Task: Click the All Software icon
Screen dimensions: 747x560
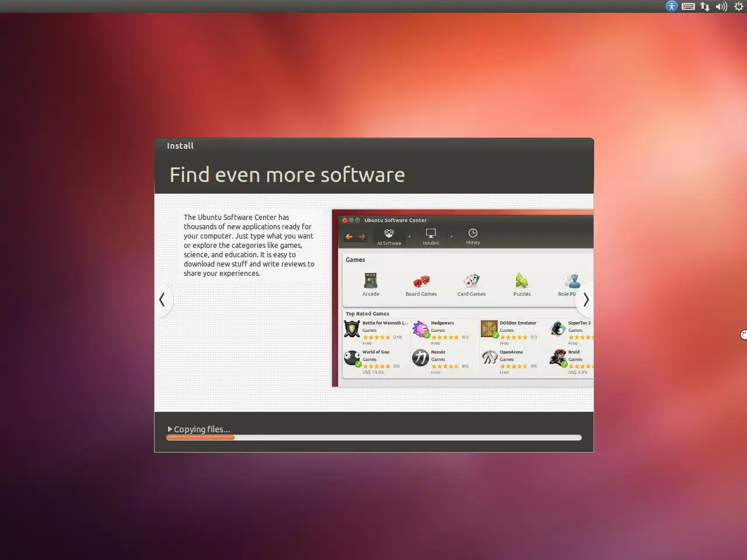Action: [x=389, y=233]
